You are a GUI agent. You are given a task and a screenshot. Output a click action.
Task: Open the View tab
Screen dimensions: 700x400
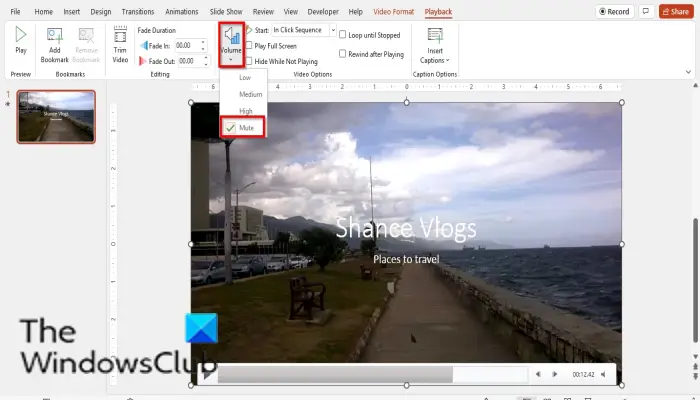(290, 12)
